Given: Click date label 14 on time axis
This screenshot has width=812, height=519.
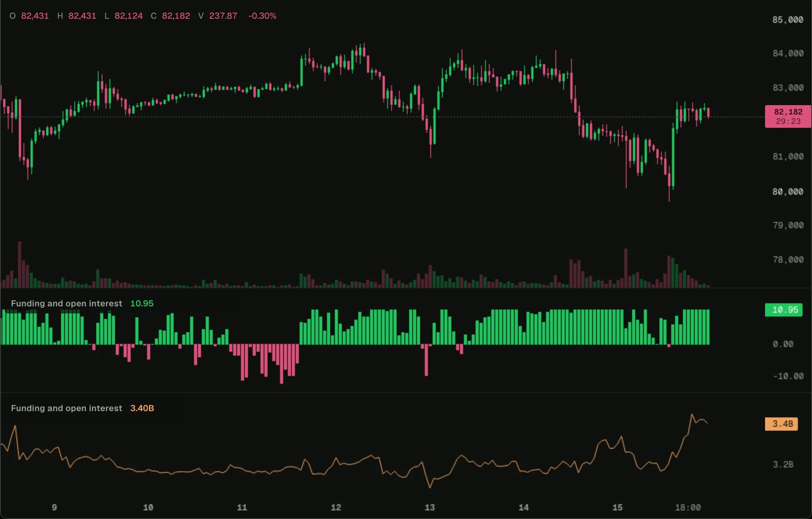Looking at the screenshot, I should pos(524,508).
